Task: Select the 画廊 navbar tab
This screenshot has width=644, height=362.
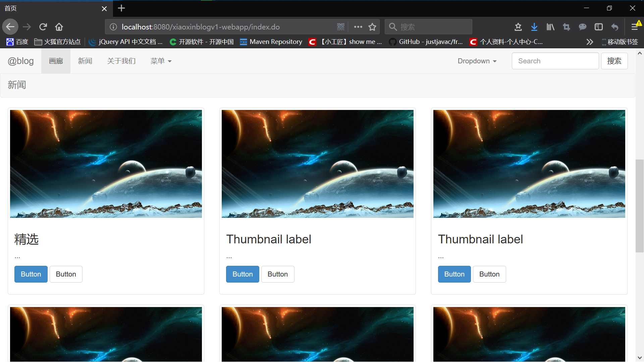Action: point(56,61)
